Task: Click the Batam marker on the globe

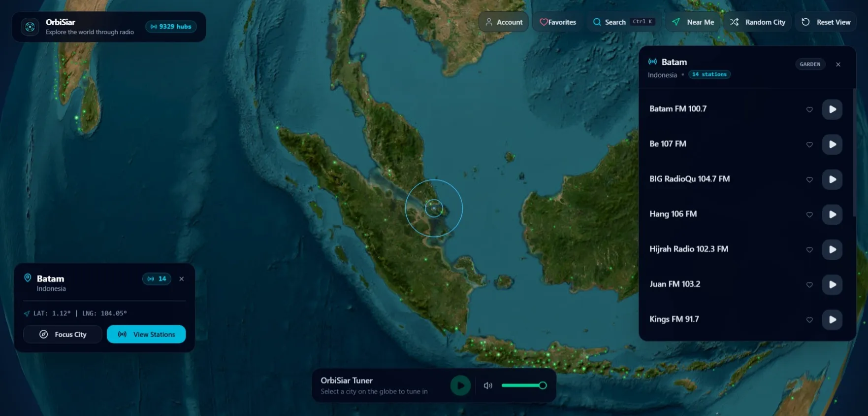Action: point(434,208)
